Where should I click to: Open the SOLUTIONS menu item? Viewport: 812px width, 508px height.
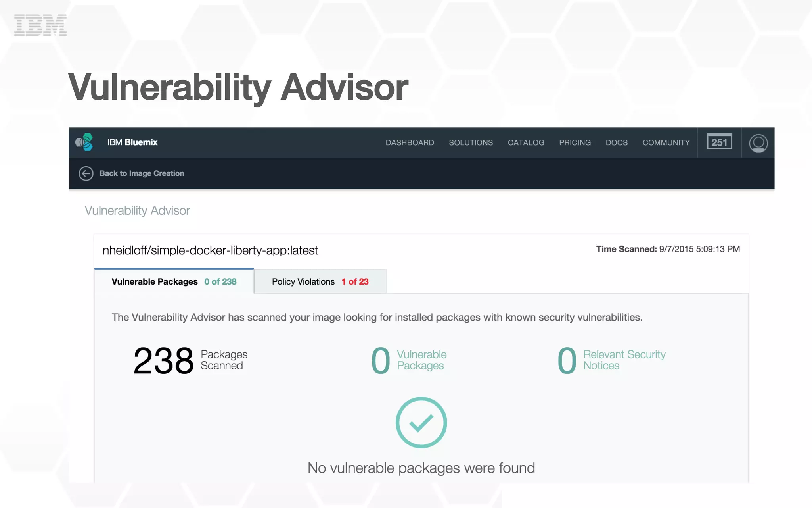[471, 142]
